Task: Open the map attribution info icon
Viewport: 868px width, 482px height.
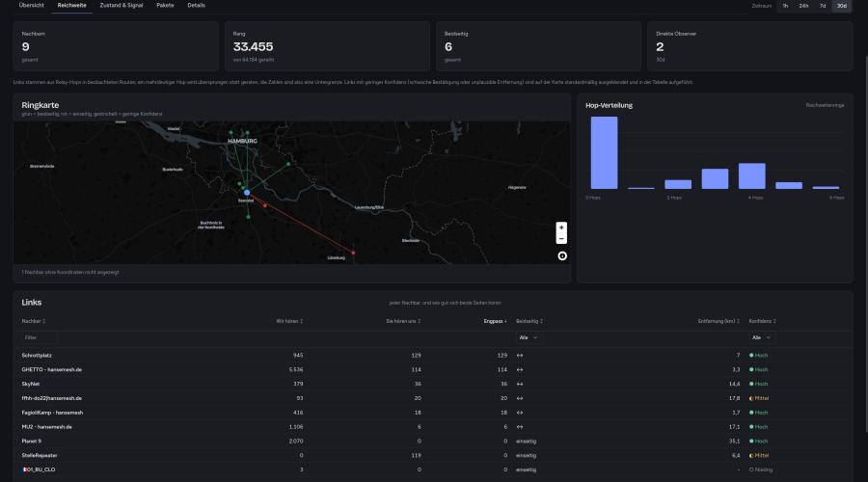Action: [562, 255]
